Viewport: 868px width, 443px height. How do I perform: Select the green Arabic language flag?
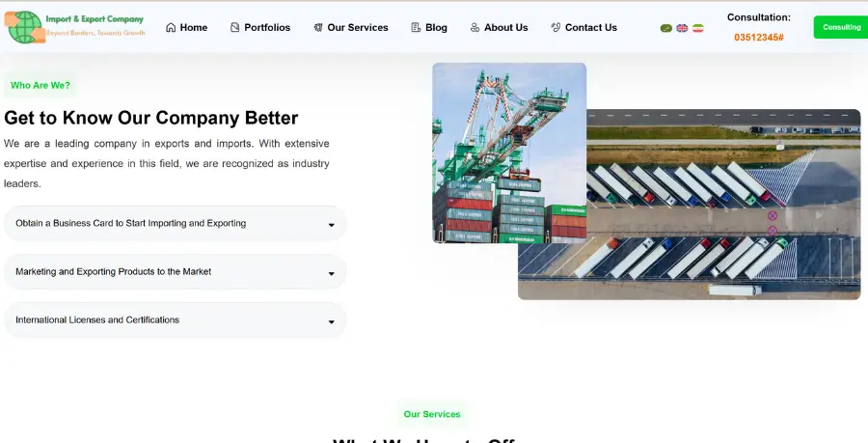click(x=666, y=28)
